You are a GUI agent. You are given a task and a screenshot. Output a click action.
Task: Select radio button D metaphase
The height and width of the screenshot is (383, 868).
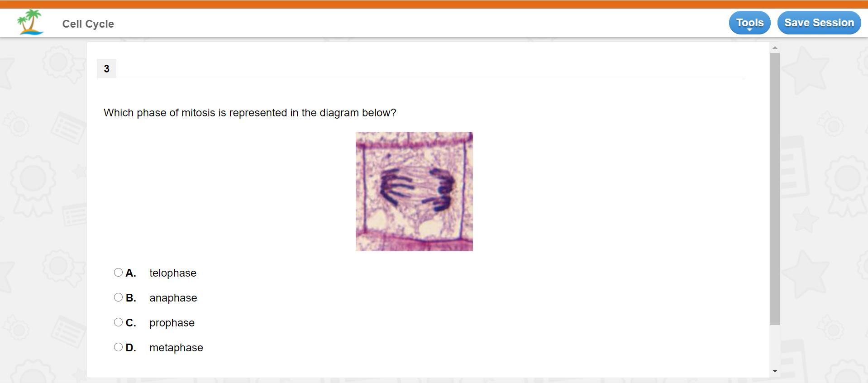pos(118,347)
